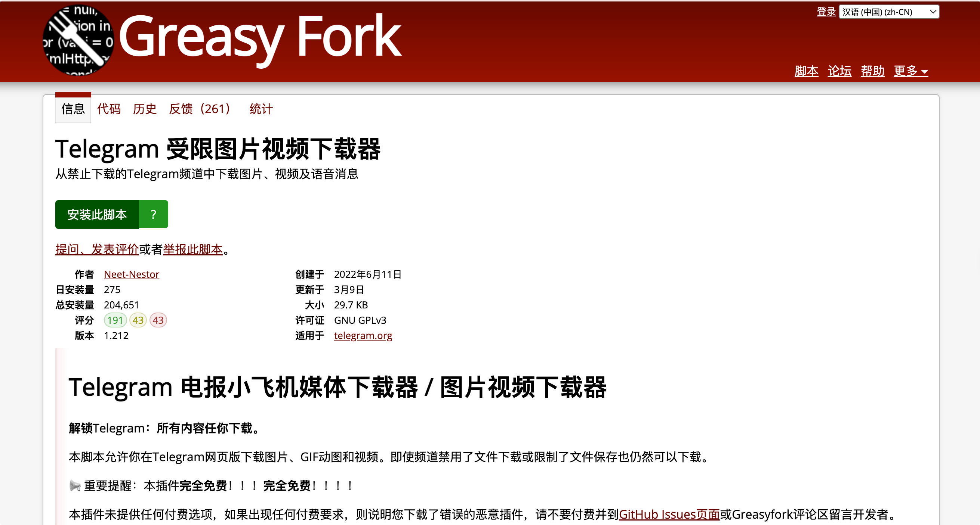The width and height of the screenshot is (980, 525).
Task: Click the yellow 43 ok rating badge
Action: click(138, 320)
